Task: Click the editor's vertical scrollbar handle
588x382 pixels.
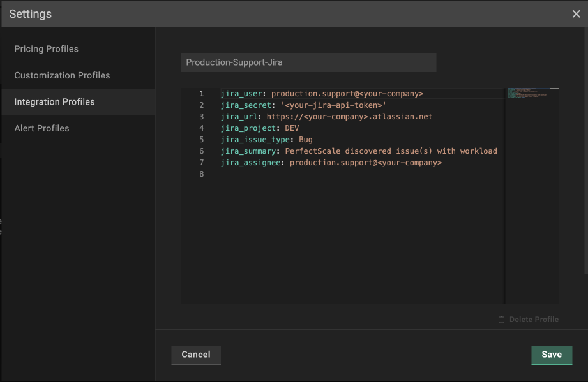Action: [554, 89]
